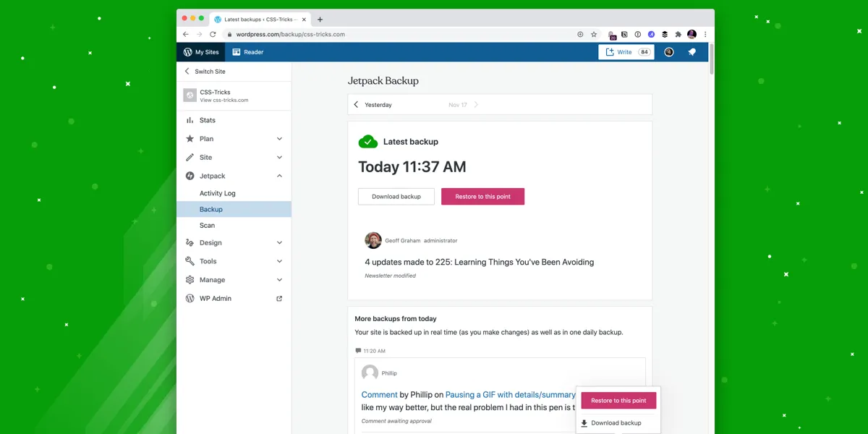
Task: Expand the Plan sidebar section
Action: coord(234,139)
